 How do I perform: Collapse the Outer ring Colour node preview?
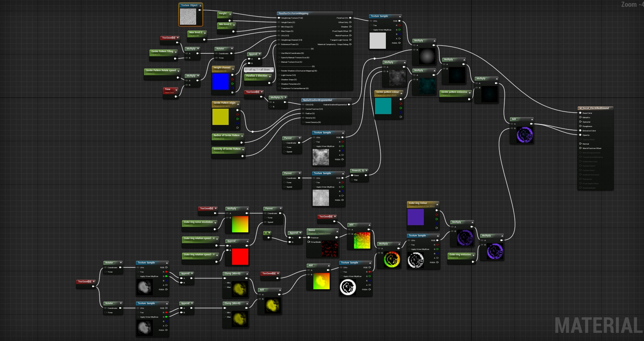(x=437, y=204)
